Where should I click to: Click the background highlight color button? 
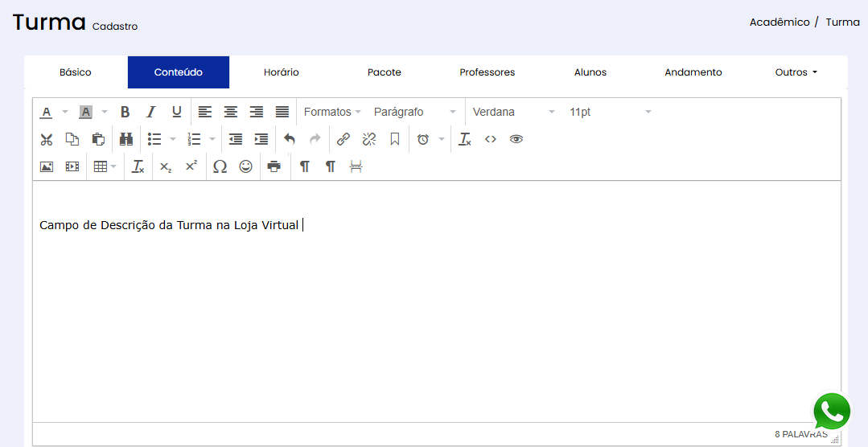point(85,113)
